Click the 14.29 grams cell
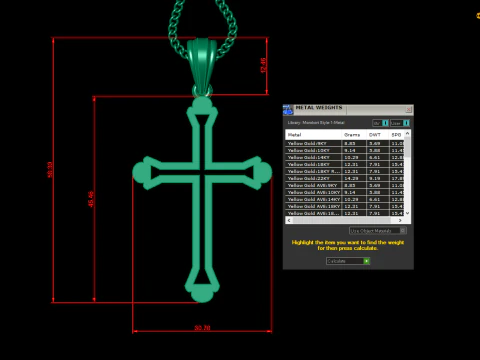The image size is (480, 360). (x=354, y=178)
